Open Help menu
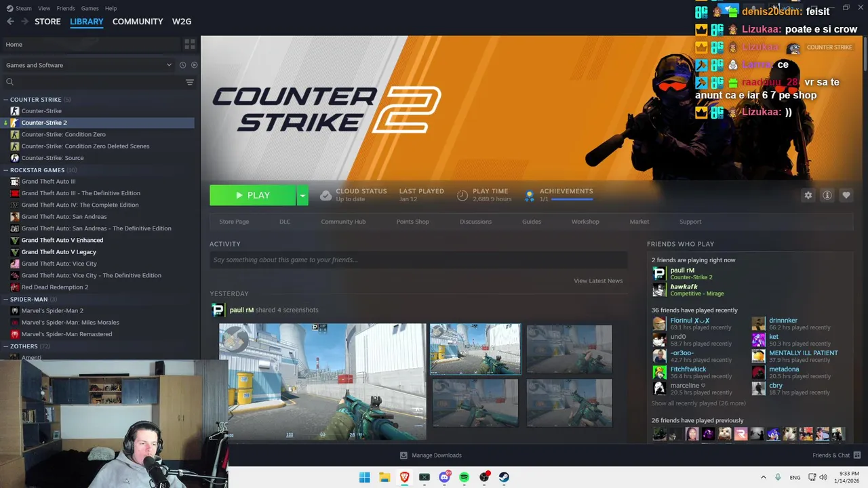Image resolution: width=868 pixels, height=488 pixels. pos(111,8)
